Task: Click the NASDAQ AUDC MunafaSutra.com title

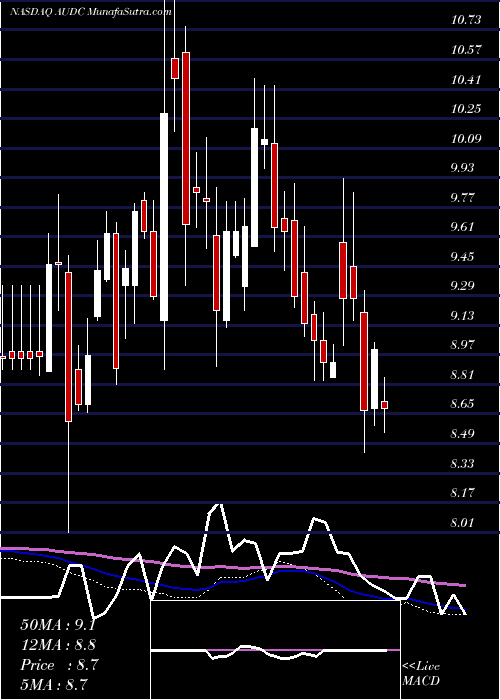Action: [x=91, y=12]
